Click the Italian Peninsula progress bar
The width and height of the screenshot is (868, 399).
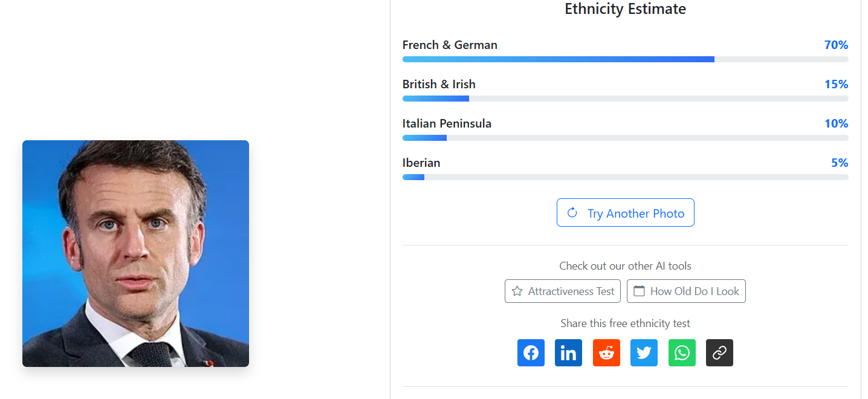[x=625, y=138]
